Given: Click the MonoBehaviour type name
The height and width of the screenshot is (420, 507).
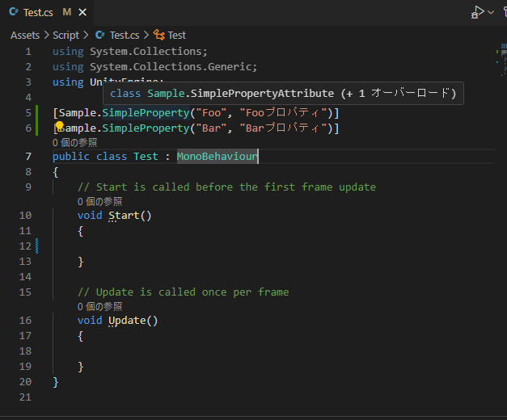Looking at the screenshot, I should click(218, 157).
